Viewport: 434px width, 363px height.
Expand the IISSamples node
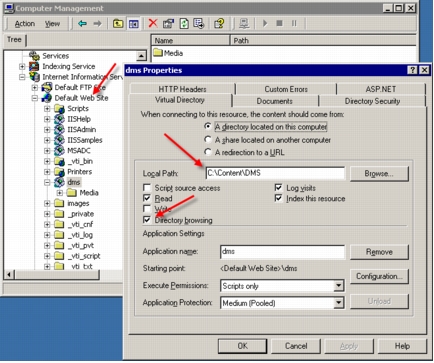[47, 140]
